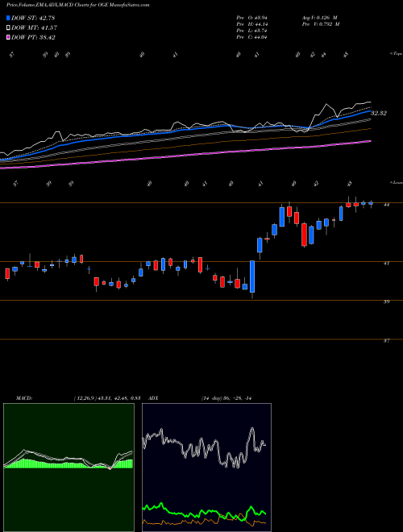Image resolution: width=403 pixels, height=532 pixels.
Task: Click the 41 price axis label
Action: click(386, 263)
